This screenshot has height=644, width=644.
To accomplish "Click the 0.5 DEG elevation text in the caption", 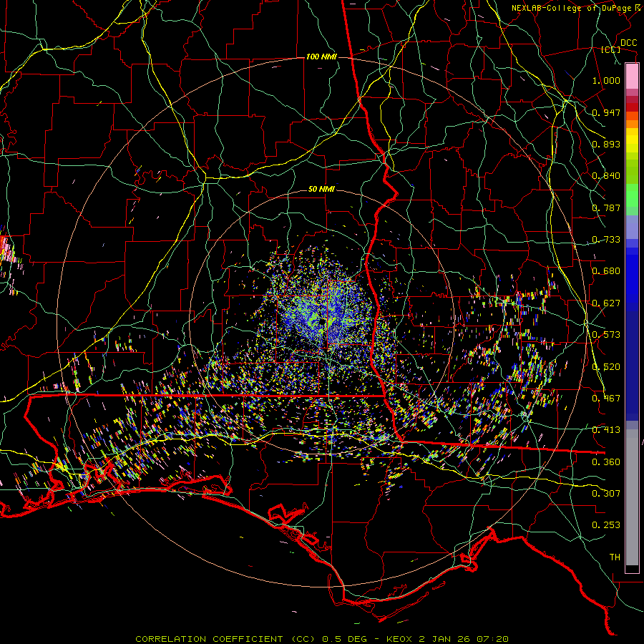I will 344,639.
